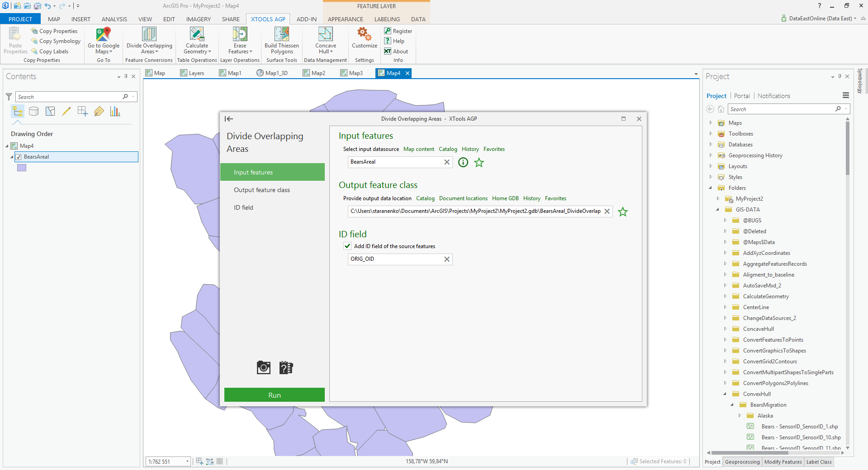Open Divide Overlapping Areas ribbon tool
868x470 pixels.
(x=149, y=41)
